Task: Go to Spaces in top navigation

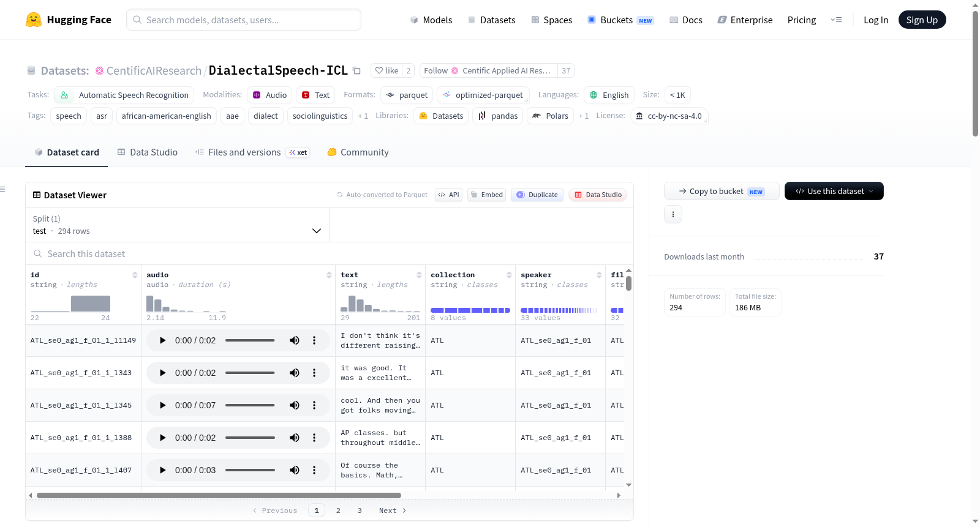Action: point(551,20)
